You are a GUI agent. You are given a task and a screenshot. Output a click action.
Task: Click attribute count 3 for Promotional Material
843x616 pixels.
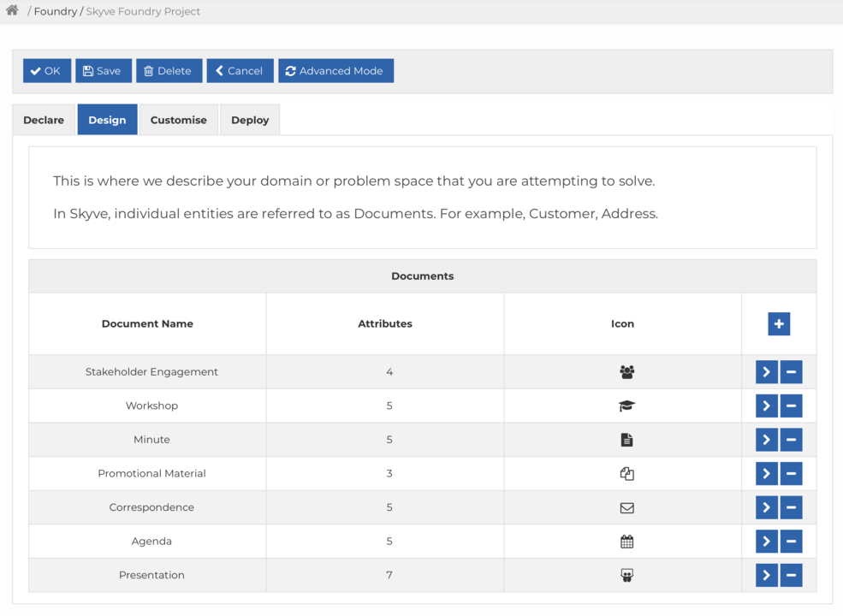[389, 474]
